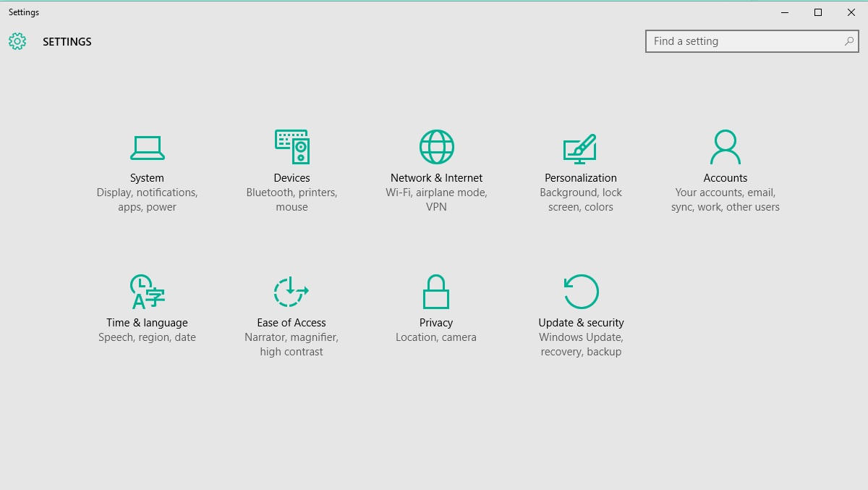Click the Devices label
Viewport: 868px width, 490px height.
[x=292, y=178]
